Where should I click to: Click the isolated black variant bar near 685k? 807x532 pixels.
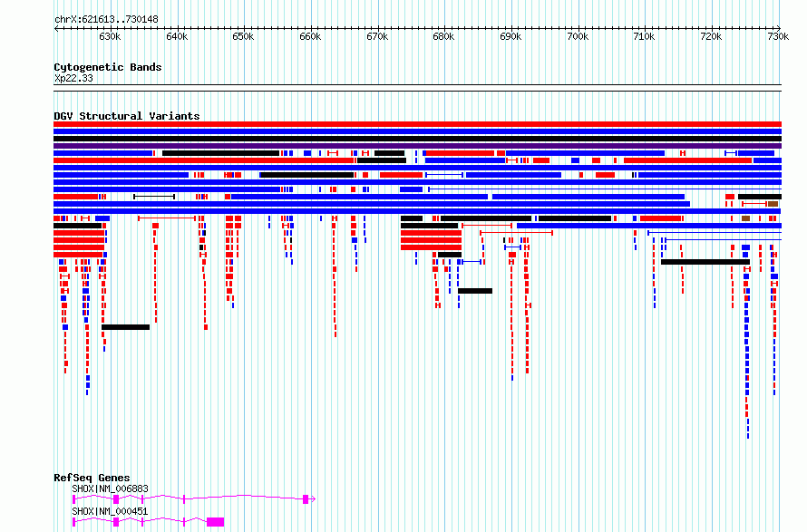pos(475,291)
